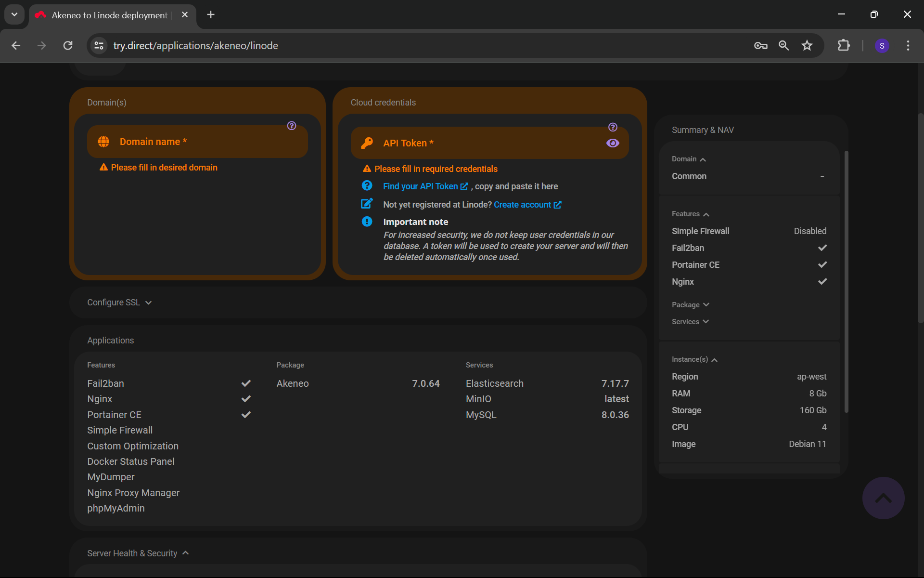924x578 pixels.
Task: Click the Image 'Debian 11' value in Summary
Action: 807,444
